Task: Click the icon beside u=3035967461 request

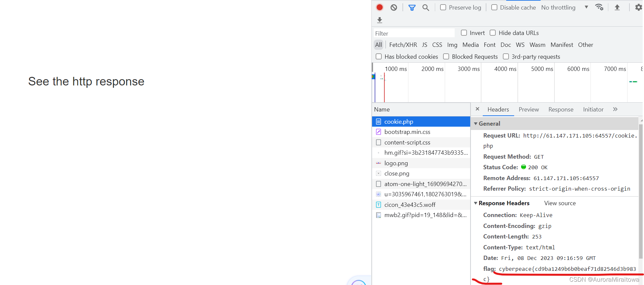Action: 379,194
